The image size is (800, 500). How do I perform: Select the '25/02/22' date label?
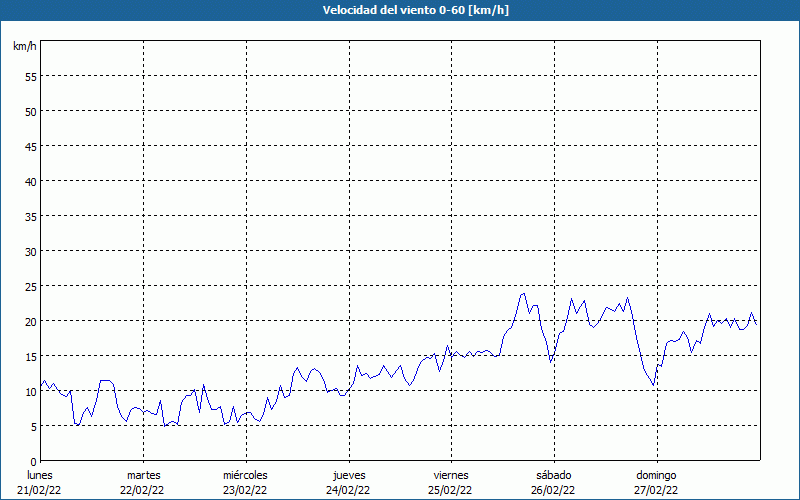point(451,490)
